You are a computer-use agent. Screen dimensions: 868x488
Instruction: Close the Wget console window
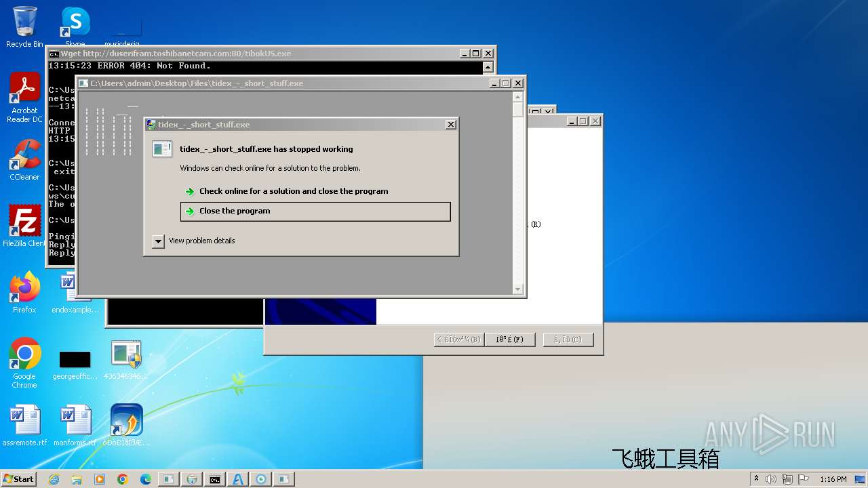tap(488, 54)
